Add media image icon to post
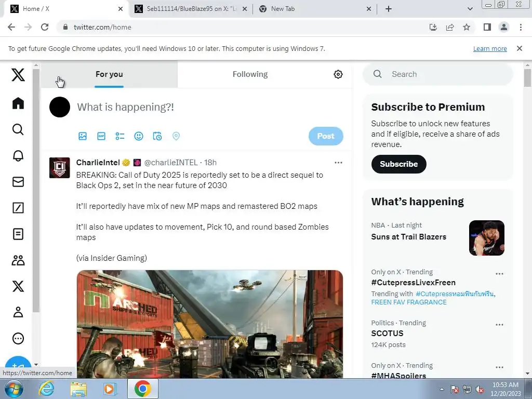 click(83, 136)
